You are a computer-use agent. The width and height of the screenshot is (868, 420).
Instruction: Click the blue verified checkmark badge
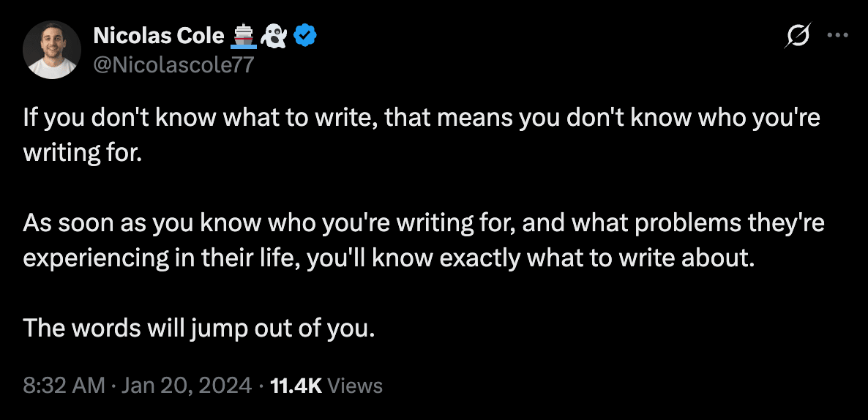coord(304,34)
